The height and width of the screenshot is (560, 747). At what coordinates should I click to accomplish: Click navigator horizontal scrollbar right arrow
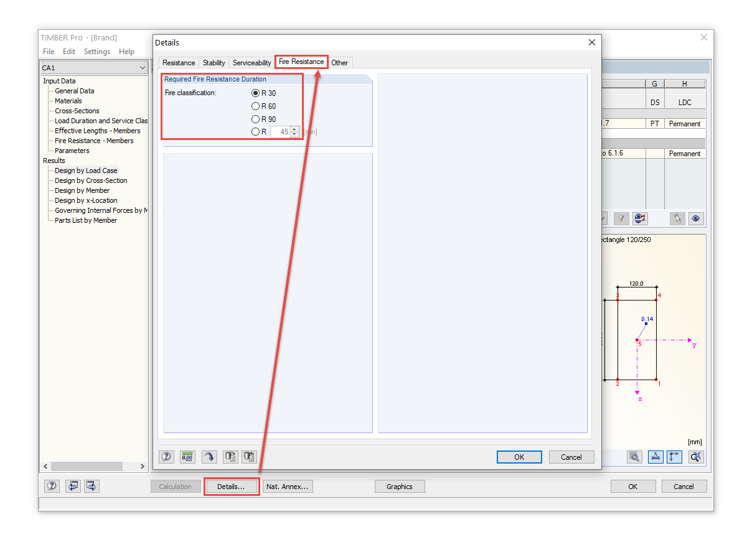point(143,466)
